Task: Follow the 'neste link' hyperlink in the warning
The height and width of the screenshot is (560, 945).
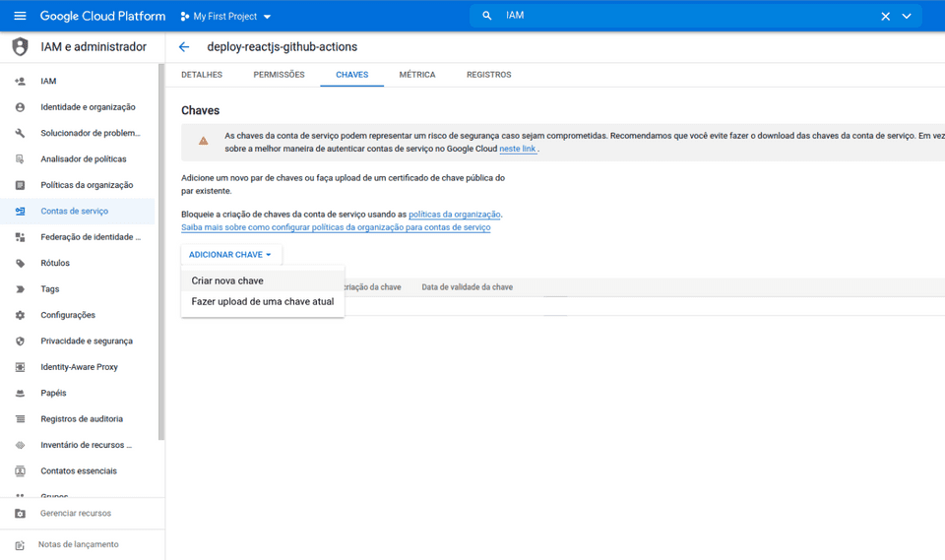Action: [517, 150]
